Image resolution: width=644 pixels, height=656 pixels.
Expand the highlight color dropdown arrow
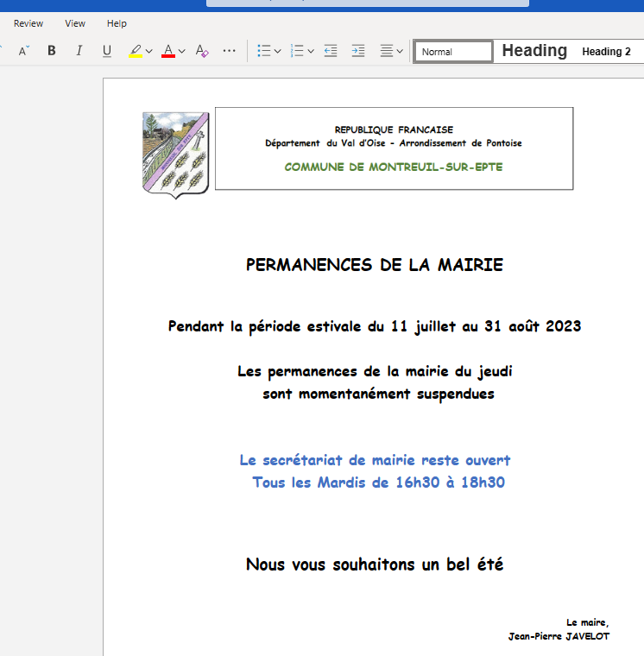(149, 52)
